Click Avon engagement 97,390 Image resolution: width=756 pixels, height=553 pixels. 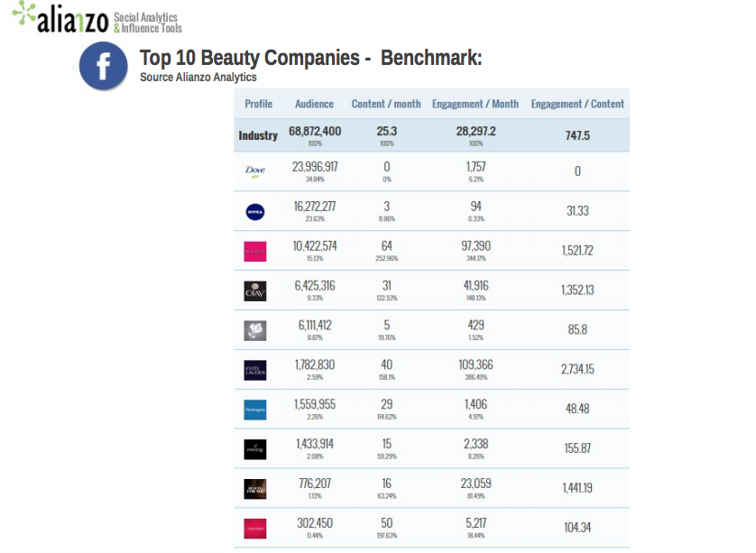[475, 246]
